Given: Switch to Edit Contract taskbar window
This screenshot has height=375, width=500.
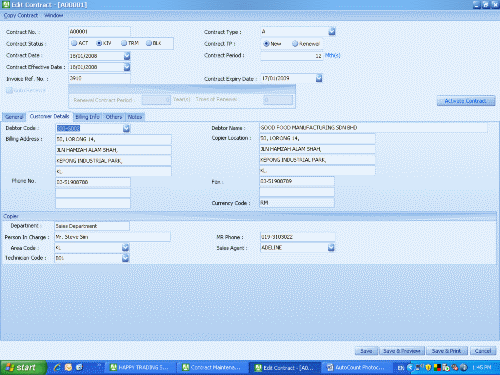Looking at the screenshot, I should click(x=285, y=368).
